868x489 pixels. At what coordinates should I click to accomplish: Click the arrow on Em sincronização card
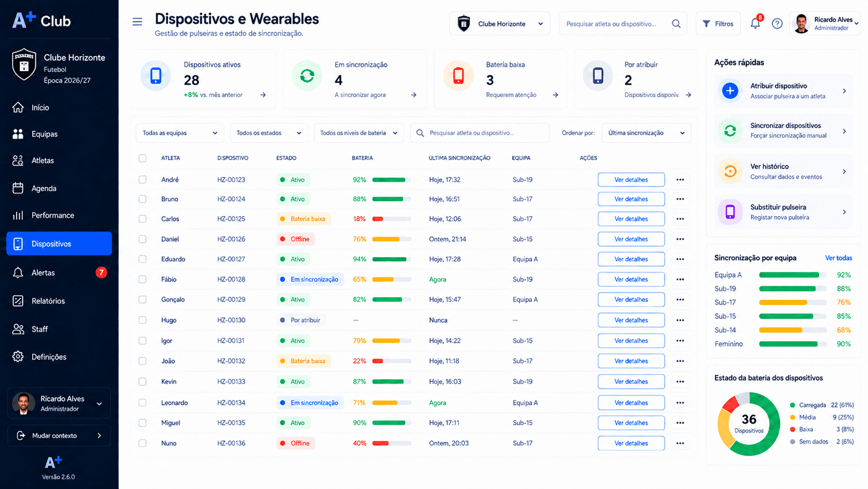point(414,95)
